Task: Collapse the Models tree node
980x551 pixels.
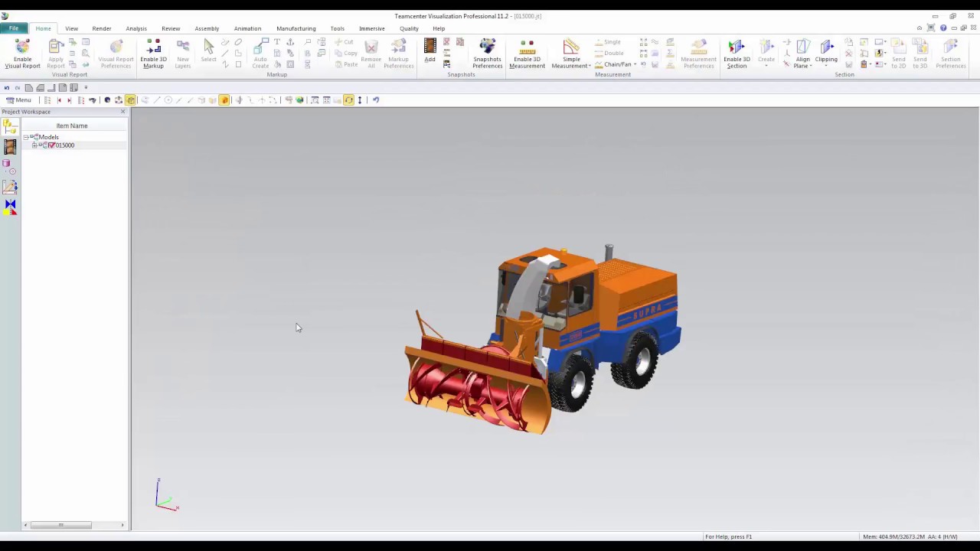Action: [26, 137]
